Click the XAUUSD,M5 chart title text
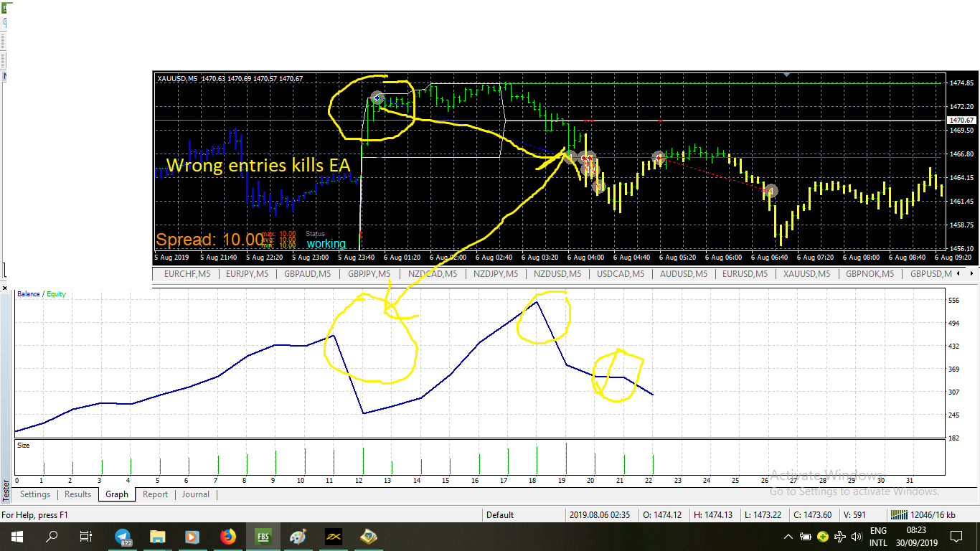 click(176, 78)
